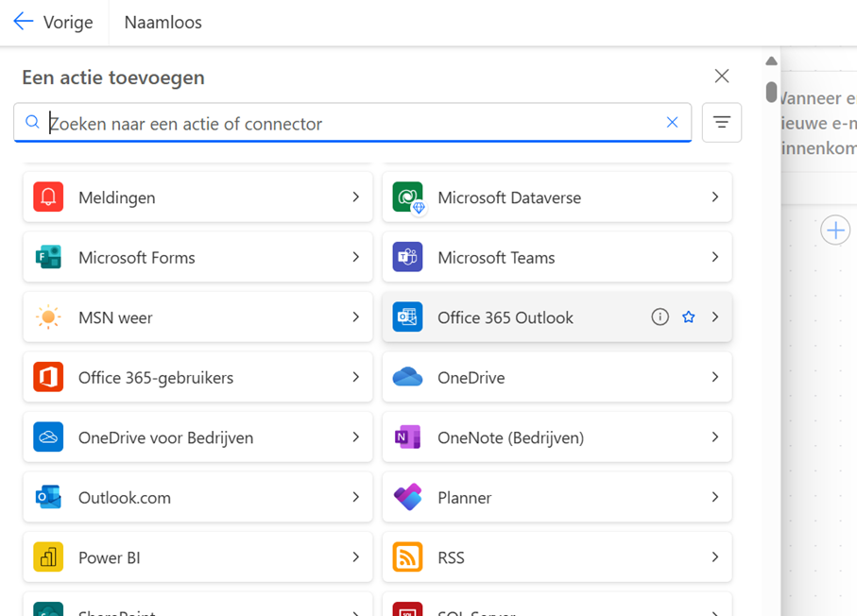Expand OneDrive voor Bedrijven chevron
Image resolution: width=857 pixels, height=616 pixels.
tap(356, 437)
